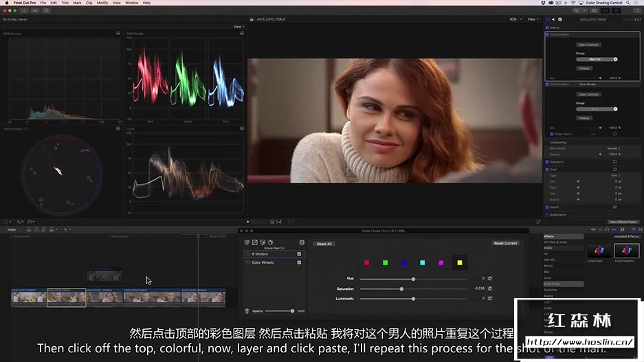Click the Transform on-screen controls icon
Screen dimensions: 644x362
(615, 161)
